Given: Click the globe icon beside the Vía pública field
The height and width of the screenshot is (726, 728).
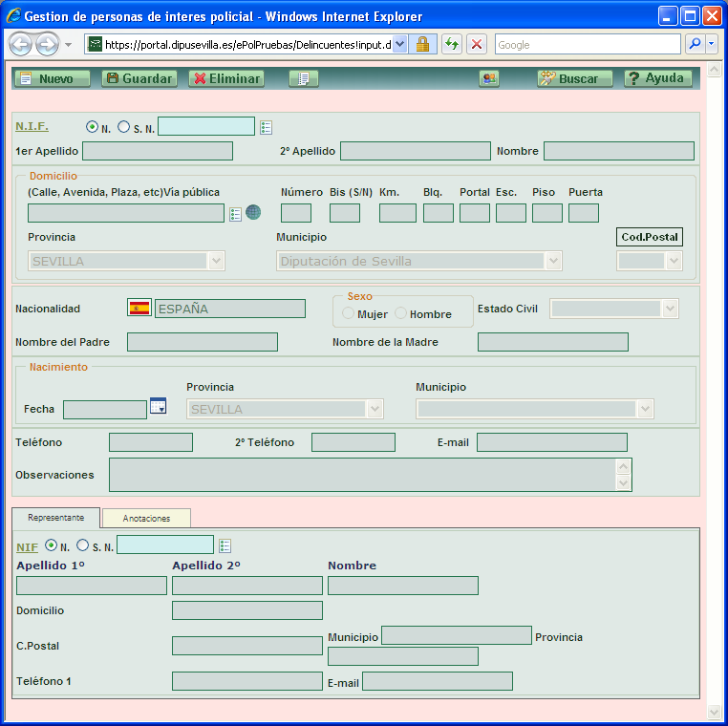Looking at the screenshot, I should coord(253,213).
